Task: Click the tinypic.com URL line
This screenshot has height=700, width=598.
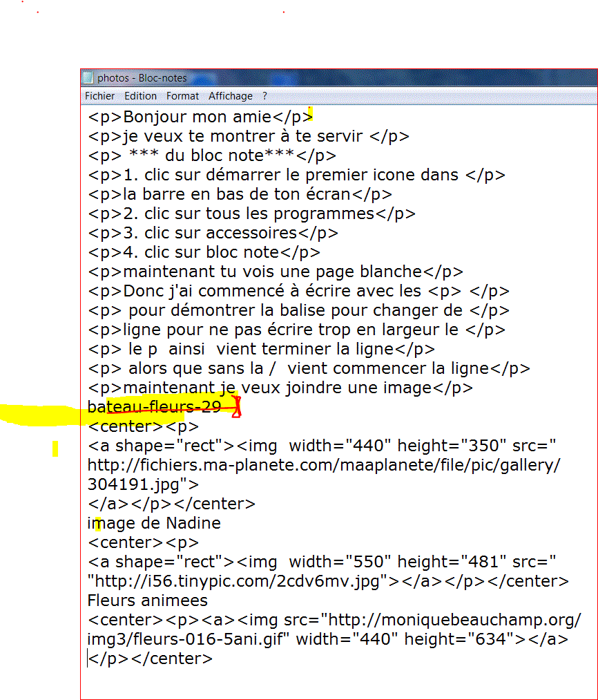Action: click(x=235, y=581)
